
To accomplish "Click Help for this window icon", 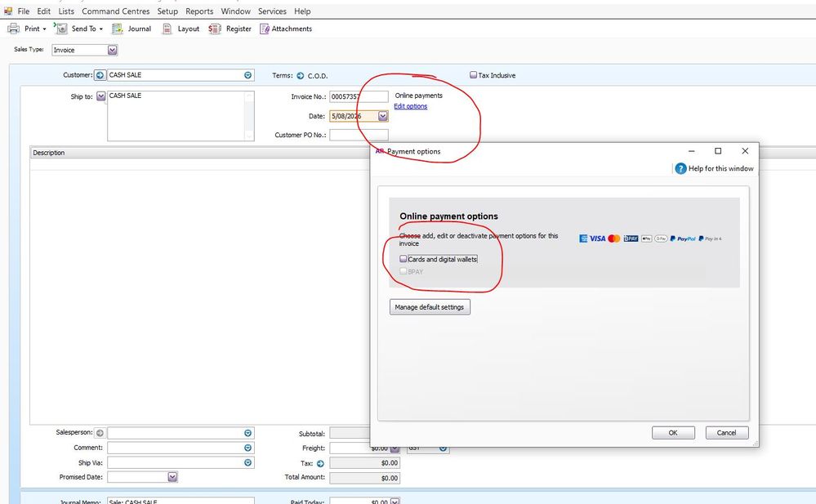I will click(x=680, y=169).
